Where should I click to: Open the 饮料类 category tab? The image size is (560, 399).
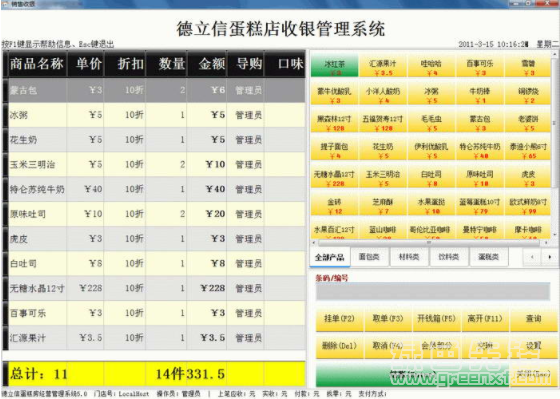tap(449, 257)
